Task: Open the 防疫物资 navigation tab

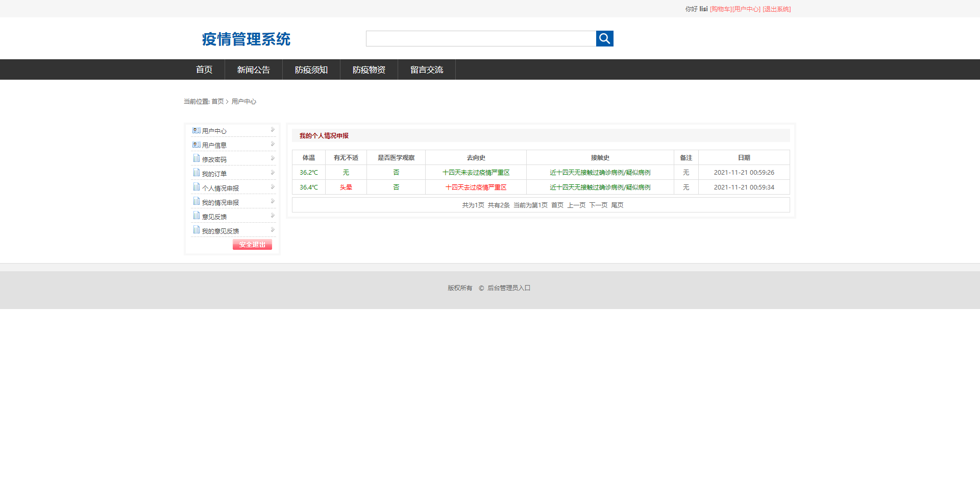Action: (369, 69)
